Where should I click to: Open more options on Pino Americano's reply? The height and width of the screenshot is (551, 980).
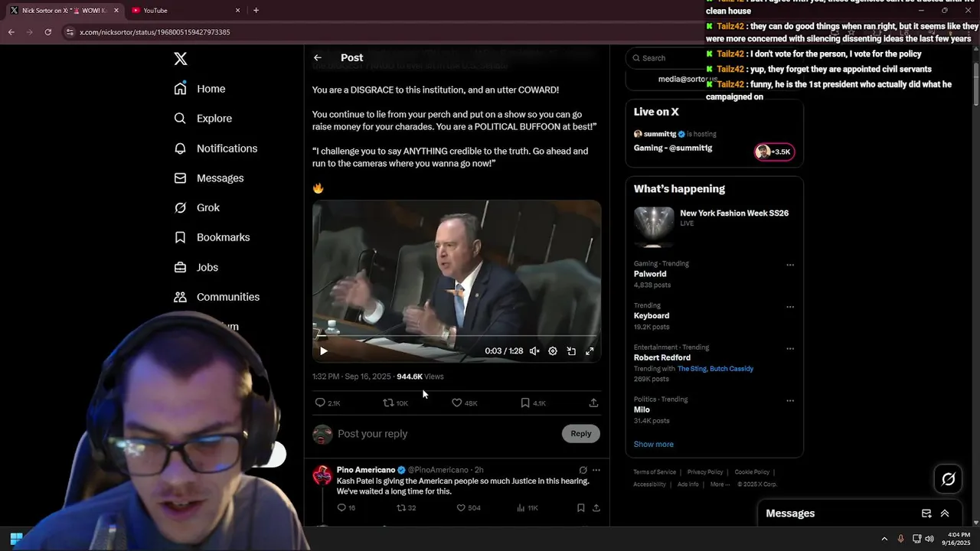click(x=596, y=470)
